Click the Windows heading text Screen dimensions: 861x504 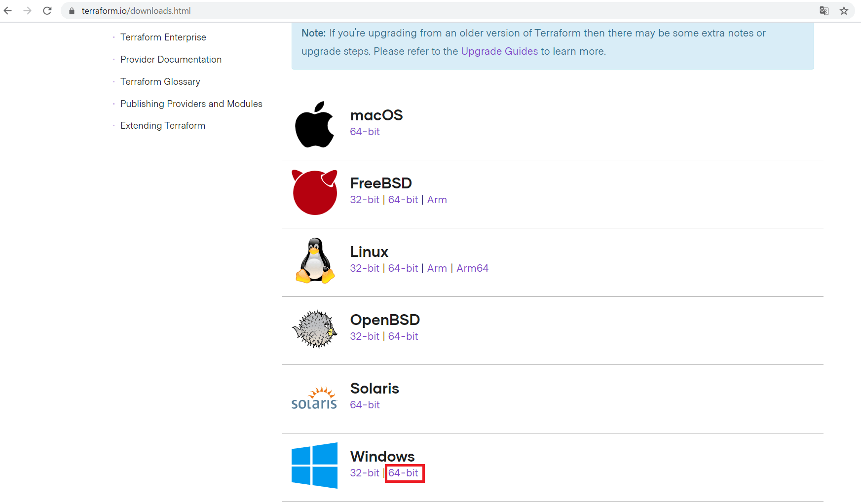click(382, 457)
